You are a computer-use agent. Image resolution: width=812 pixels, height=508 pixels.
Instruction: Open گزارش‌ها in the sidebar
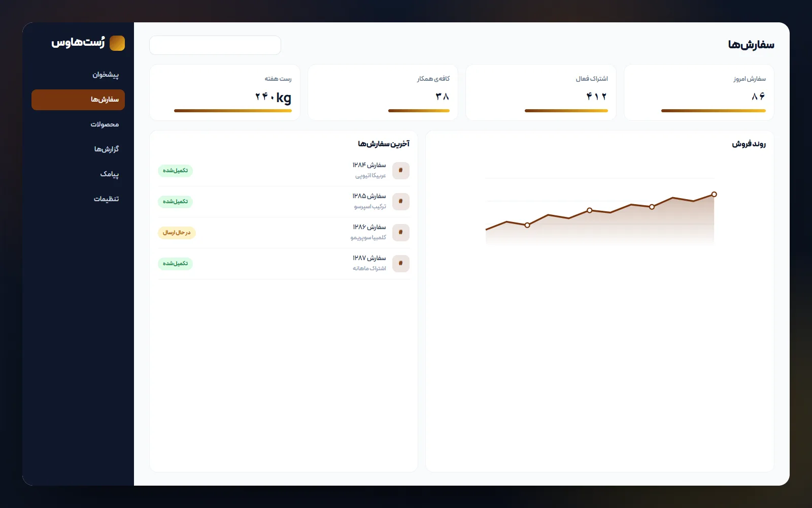[x=78, y=149]
